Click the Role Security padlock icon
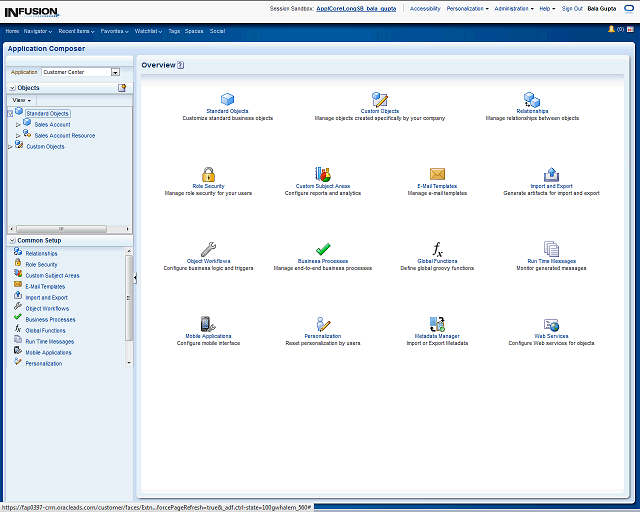 pos(208,174)
